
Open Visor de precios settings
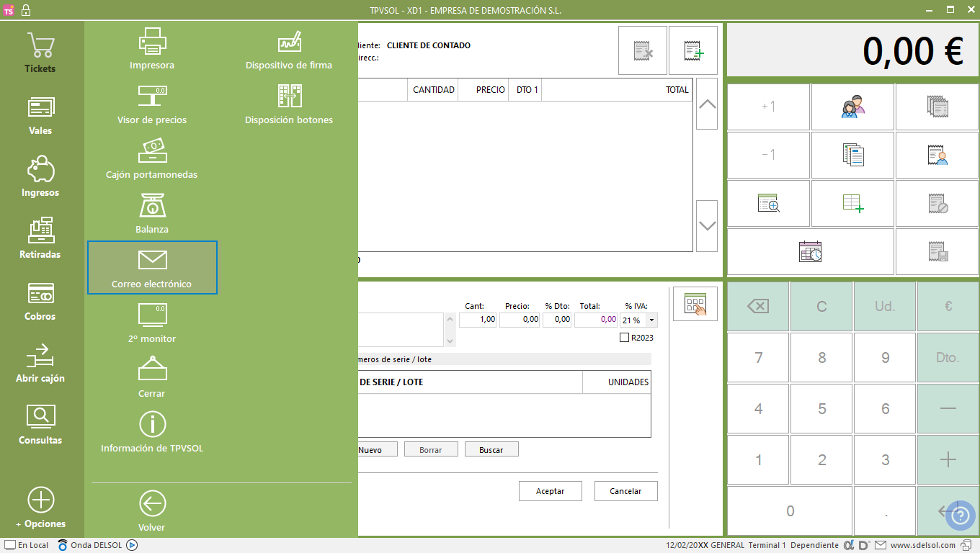tap(152, 104)
